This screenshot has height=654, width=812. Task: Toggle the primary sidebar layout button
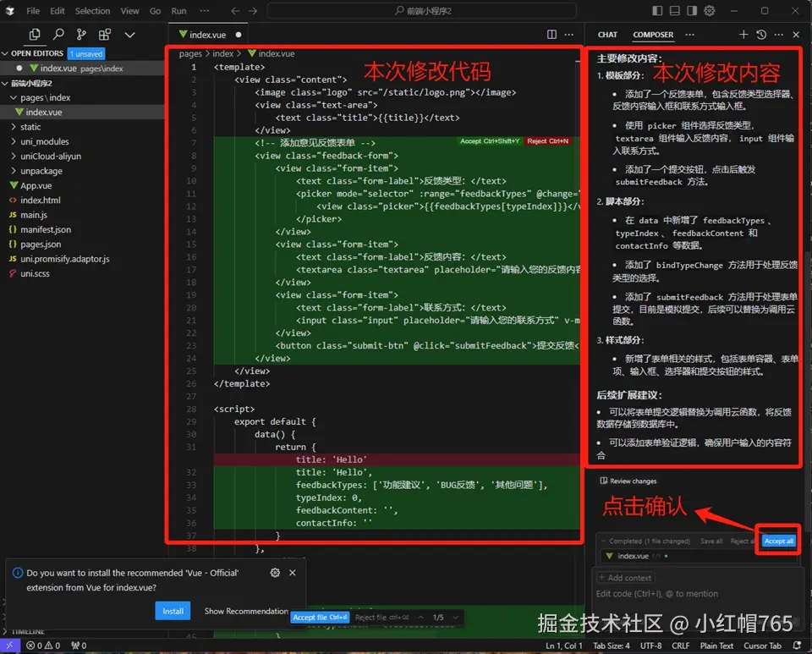659,11
